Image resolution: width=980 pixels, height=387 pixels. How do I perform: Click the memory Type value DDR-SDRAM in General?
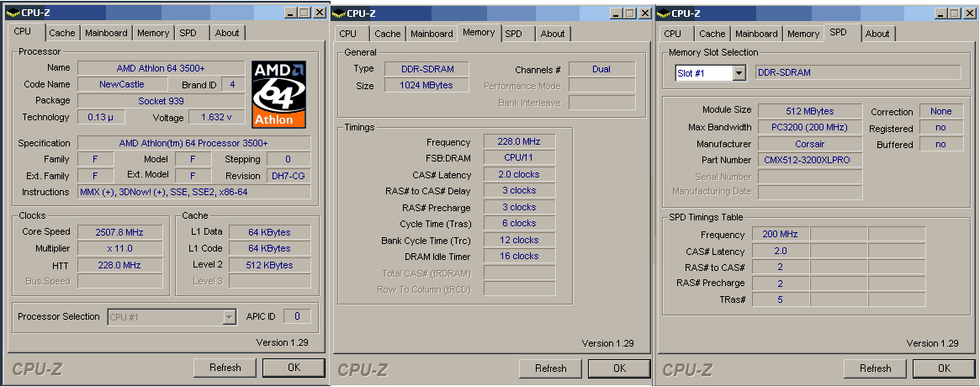pyautogui.click(x=426, y=69)
